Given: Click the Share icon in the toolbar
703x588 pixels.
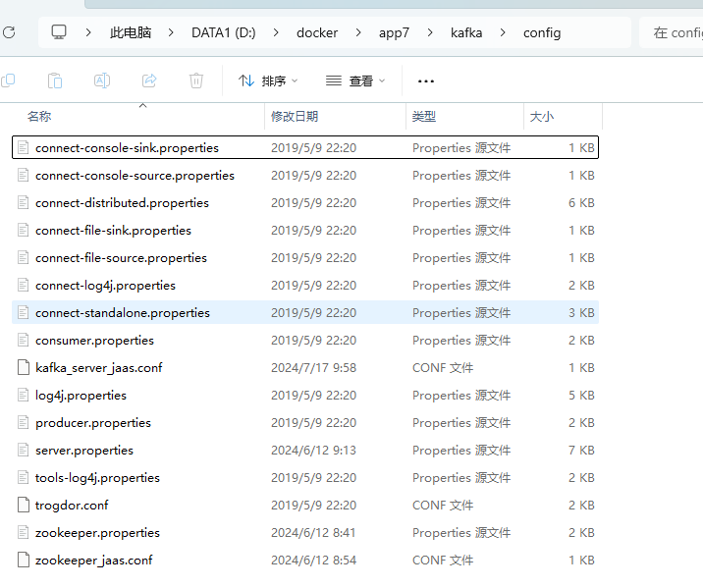Looking at the screenshot, I should (x=149, y=81).
